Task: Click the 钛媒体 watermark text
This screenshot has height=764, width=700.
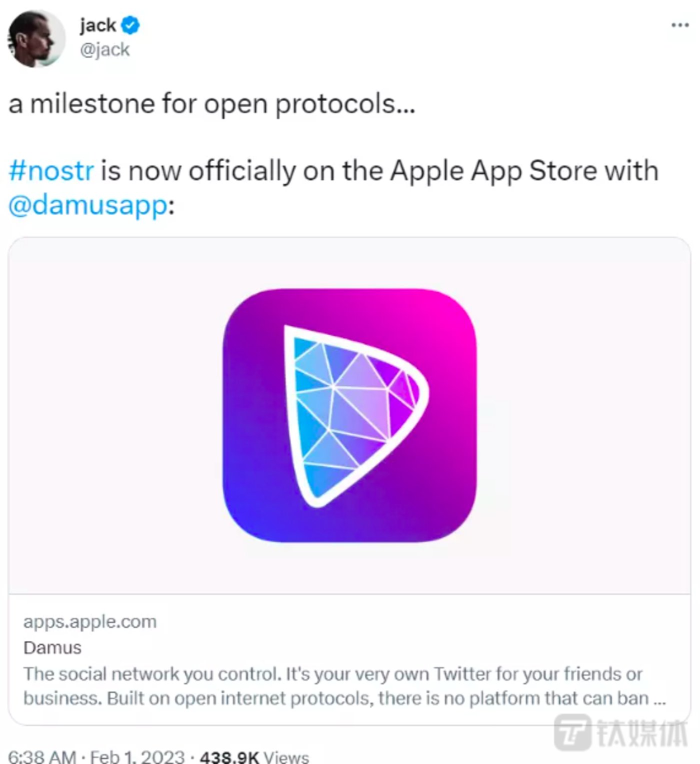Action: (x=643, y=732)
